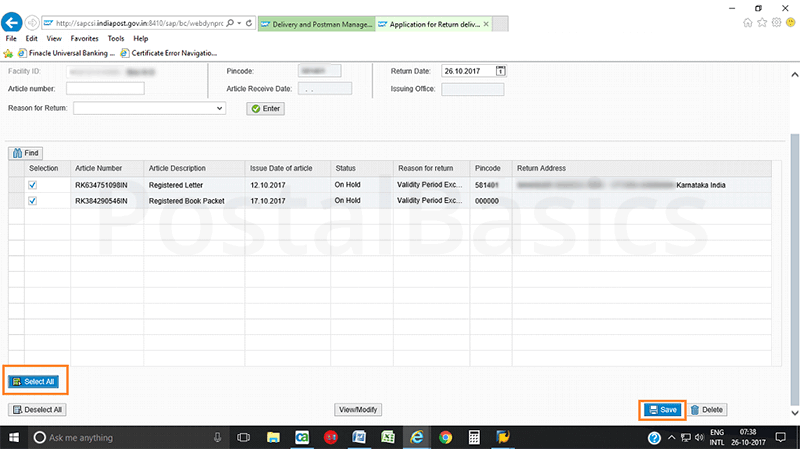This screenshot has width=800, height=449.
Task: Click the Windows Start button
Action: (14, 438)
